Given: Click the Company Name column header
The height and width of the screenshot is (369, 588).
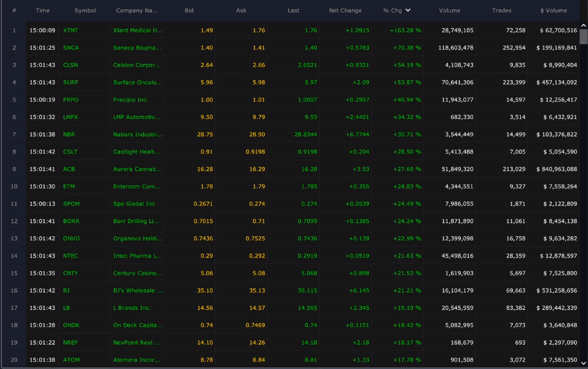Looking at the screenshot, I should click(x=137, y=10).
